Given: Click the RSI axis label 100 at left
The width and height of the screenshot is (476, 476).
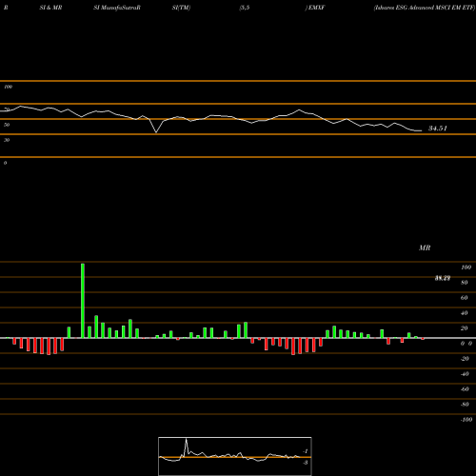Looking at the screenshot, I should pyautogui.click(x=8, y=87).
